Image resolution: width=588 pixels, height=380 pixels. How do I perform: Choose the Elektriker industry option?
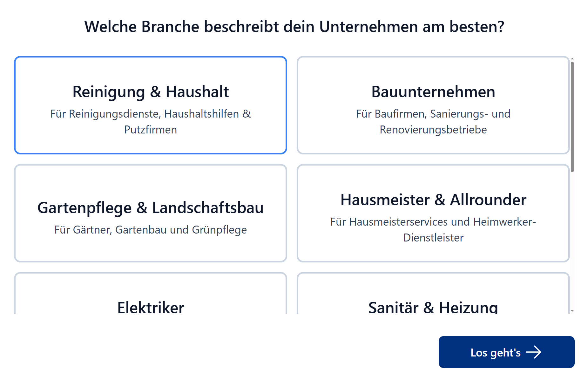point(151,307)
